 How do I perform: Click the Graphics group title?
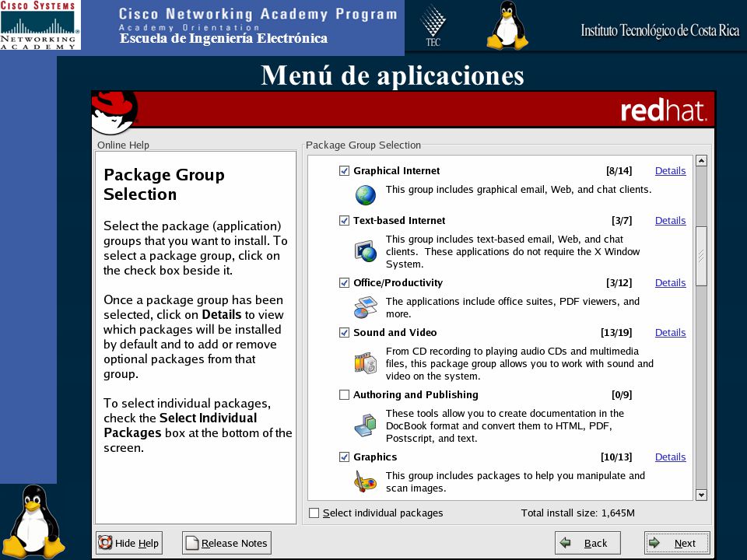[375, 457]
